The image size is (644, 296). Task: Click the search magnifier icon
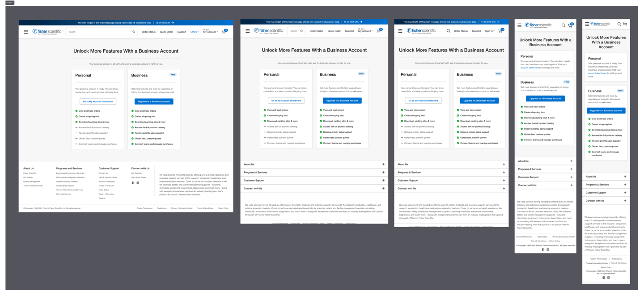point(133,32)
